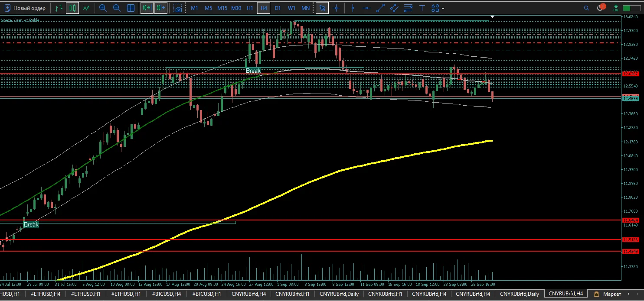Click the red 11.6454 price level label
The image size is (644, 301).
point(630,220)
